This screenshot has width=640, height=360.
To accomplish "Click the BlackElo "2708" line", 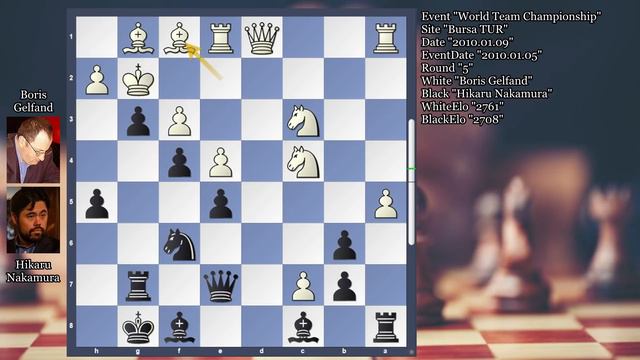I will click(462, 119).
